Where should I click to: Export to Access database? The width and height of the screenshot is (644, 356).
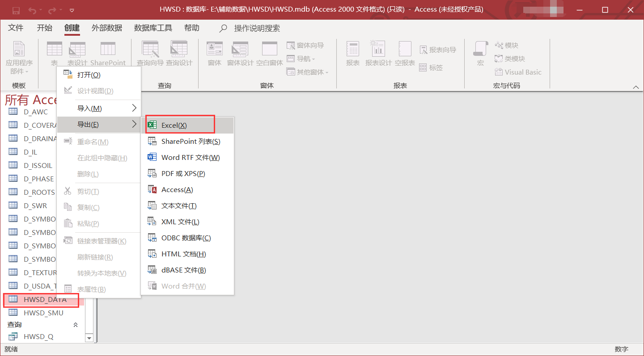(187, 189)
